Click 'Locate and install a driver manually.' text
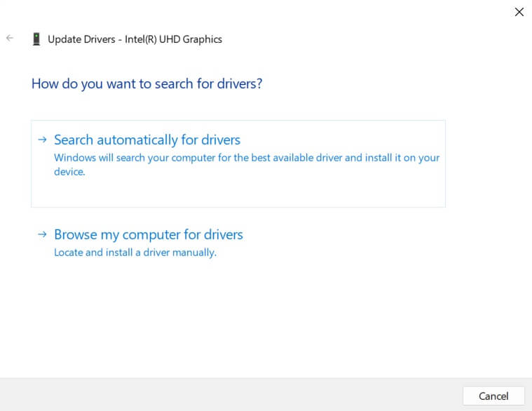Viewport: 532px width, 411px height. [x=135, y=252]
